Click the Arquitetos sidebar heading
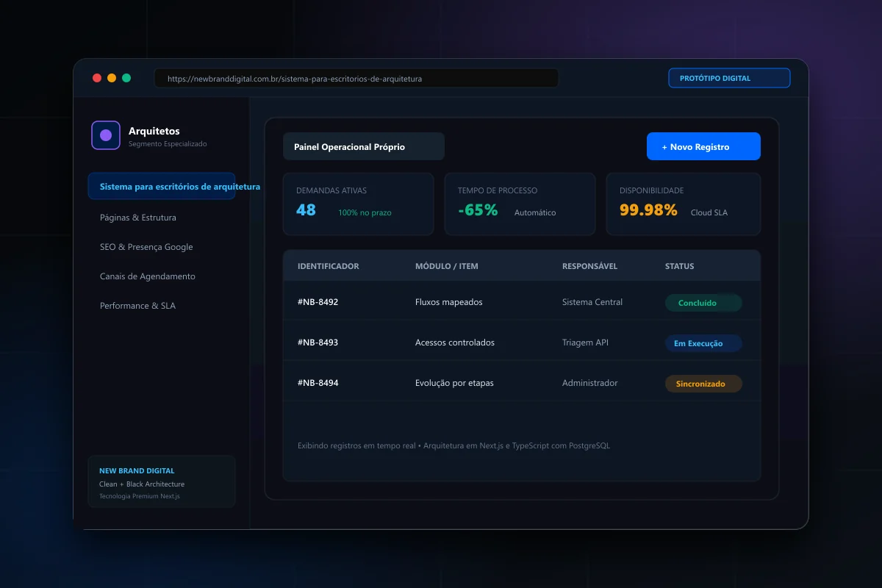The height and width of the screenshot is (588, 882). click(154, 131)
